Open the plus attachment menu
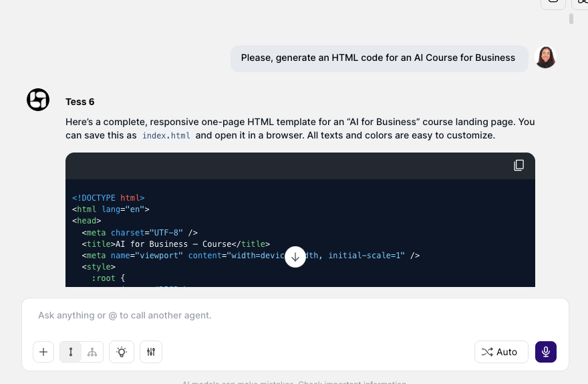 click(x=43, y=352)
